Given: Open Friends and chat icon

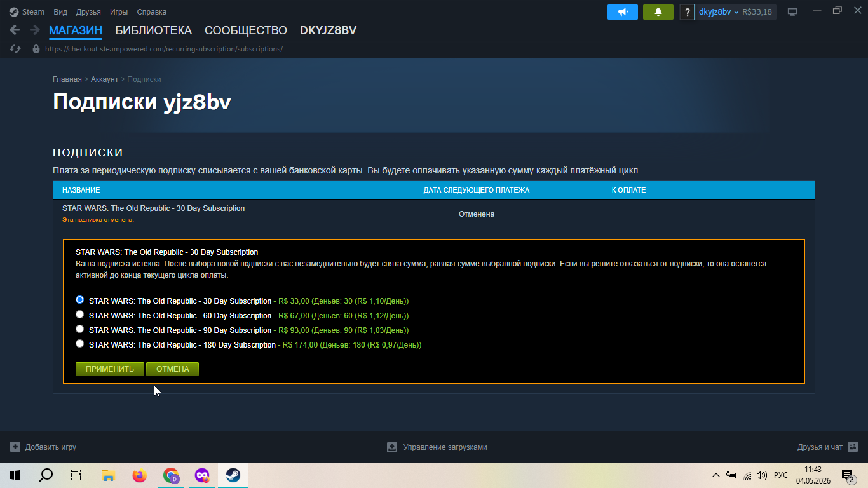Looking at the screenshot, I should click(x=853, y=447).
